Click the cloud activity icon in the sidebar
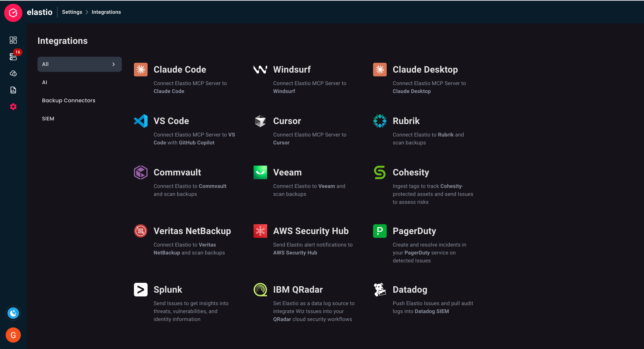 13,73
